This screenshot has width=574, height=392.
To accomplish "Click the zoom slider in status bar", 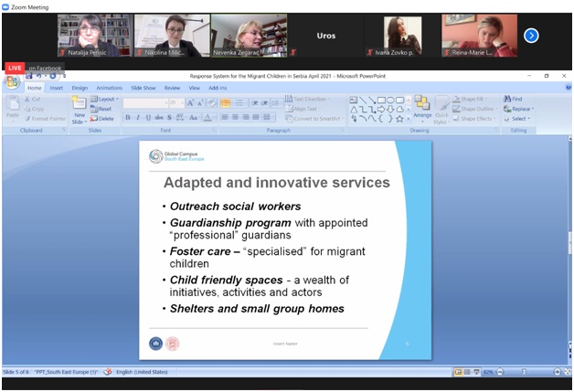I will pos(524,372).
